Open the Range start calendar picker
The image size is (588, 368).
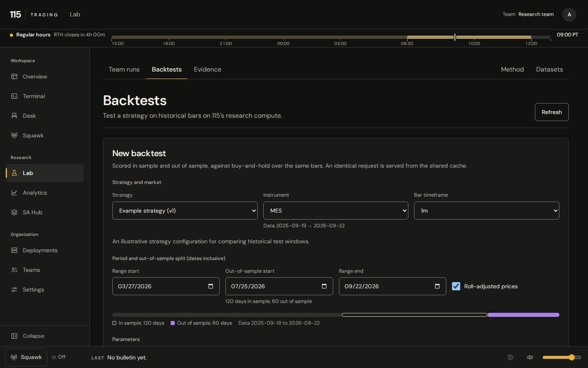211,286
